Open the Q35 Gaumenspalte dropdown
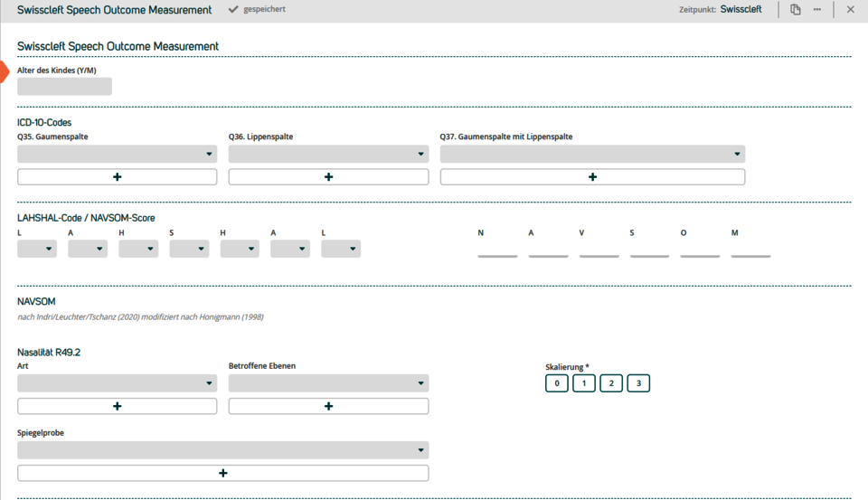Screen dimensions: 868x500 pos(118,155)
